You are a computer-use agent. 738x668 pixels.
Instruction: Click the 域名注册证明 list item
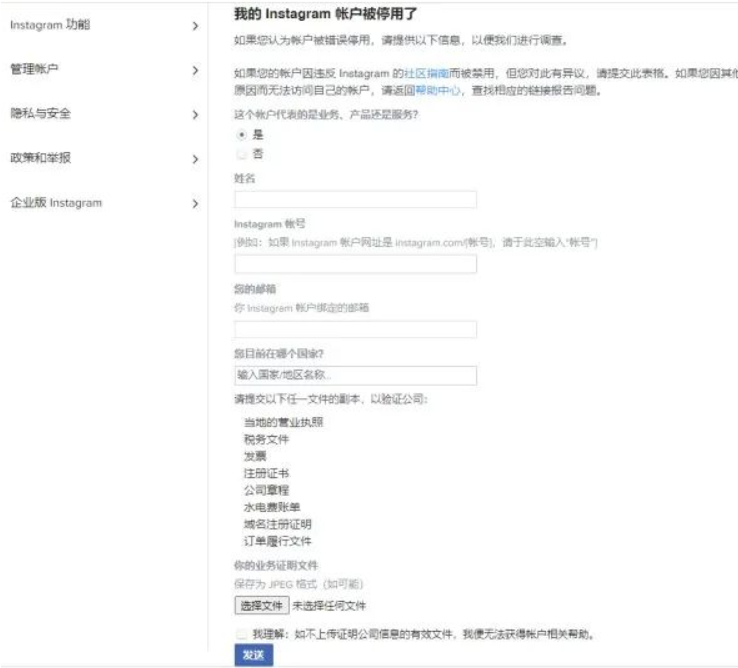pos(278,524)
